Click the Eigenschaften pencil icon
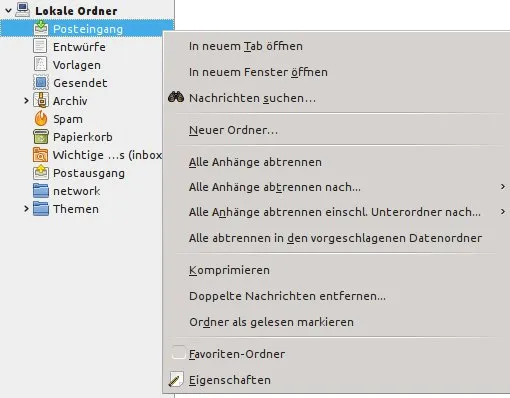 pyautogui.click(x=176, y=379)
